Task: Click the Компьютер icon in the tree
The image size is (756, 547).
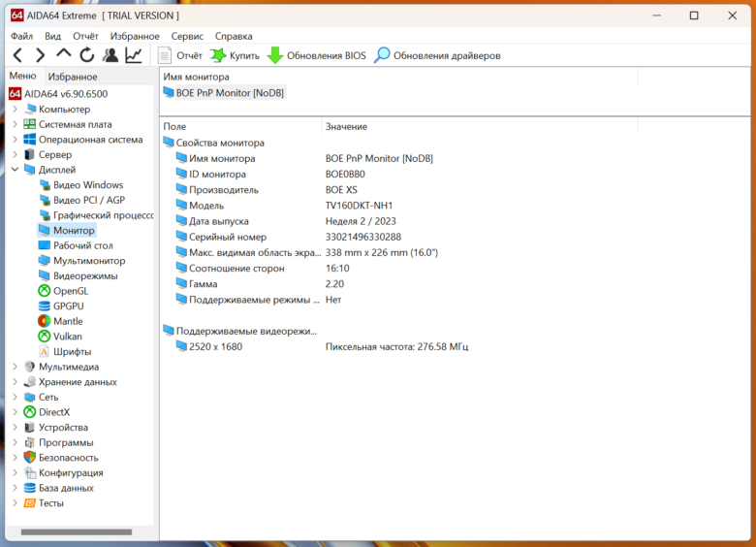Action: point(30,109)
